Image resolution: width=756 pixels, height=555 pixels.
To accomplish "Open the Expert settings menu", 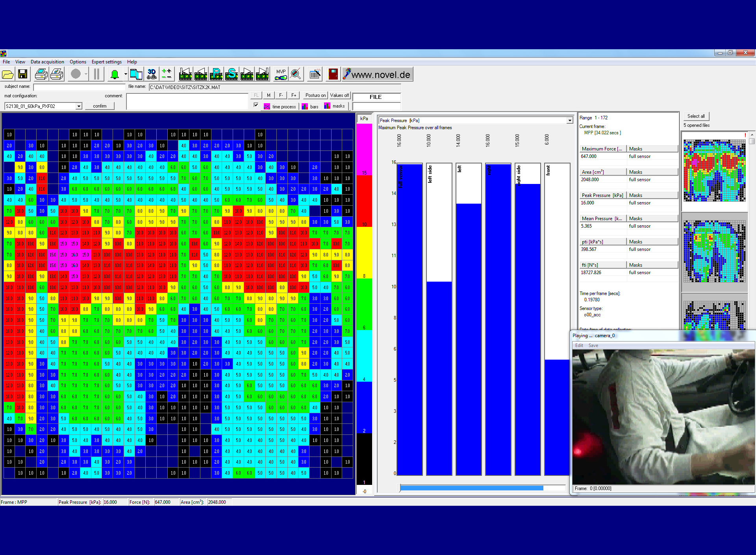I will click(107, 62).
